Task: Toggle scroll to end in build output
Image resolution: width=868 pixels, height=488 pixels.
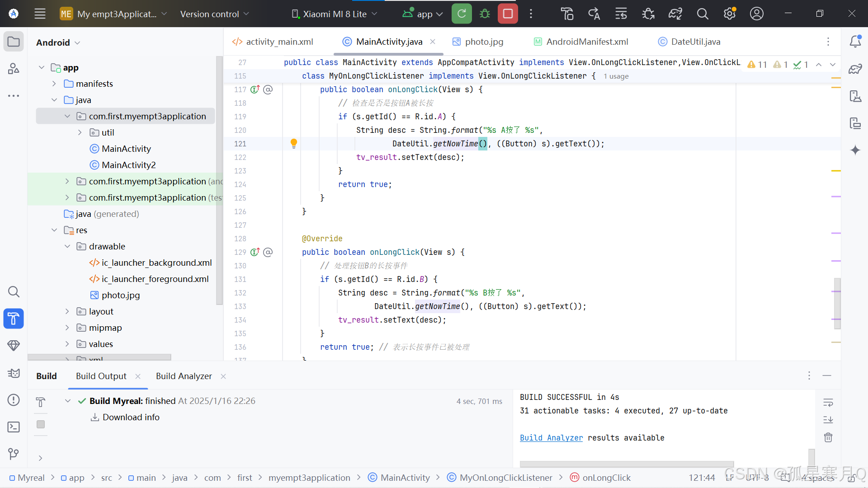Action: click(828, 419)
